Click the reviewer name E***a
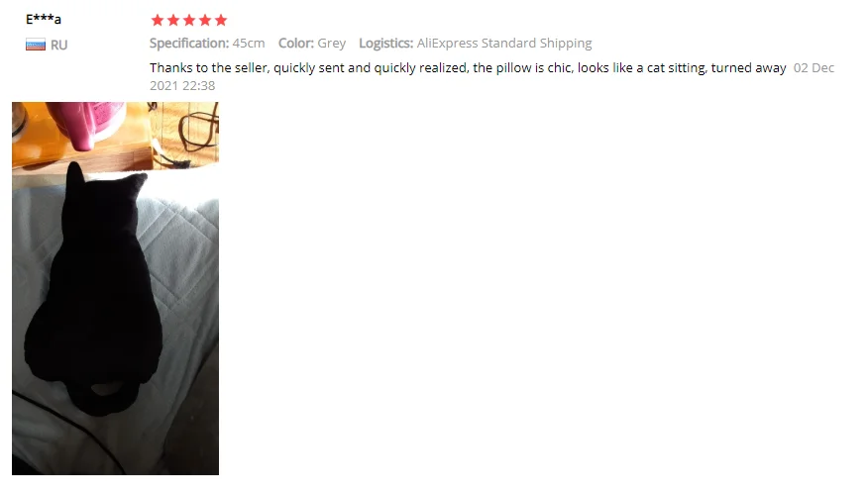 coord(44,20)
